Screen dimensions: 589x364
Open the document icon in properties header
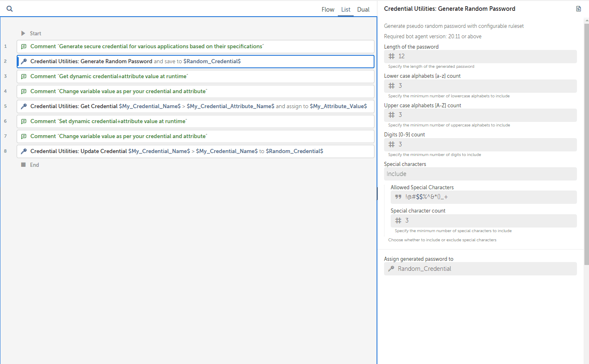click(x=579, y=9)
